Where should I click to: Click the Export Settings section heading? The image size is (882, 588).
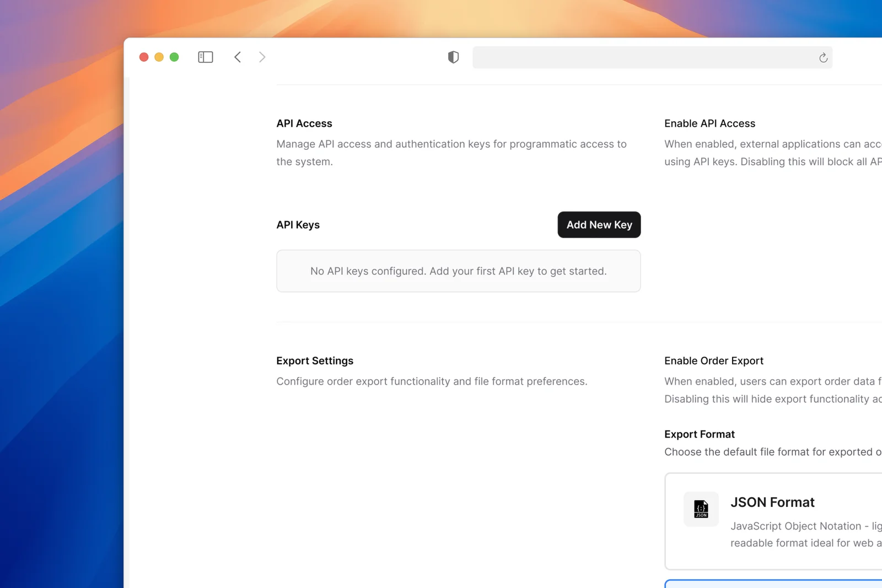(315, 360)
